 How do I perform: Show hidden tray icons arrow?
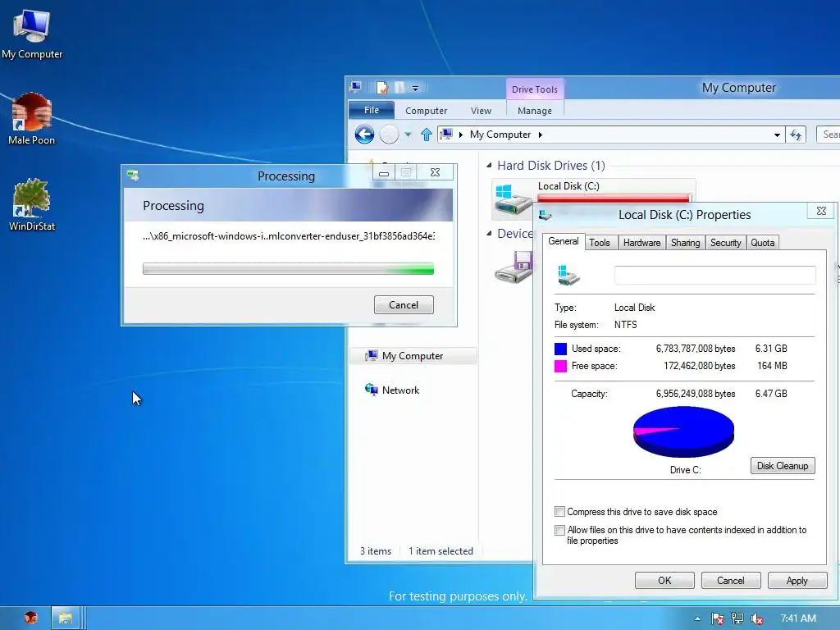click(x=697, y=619)
